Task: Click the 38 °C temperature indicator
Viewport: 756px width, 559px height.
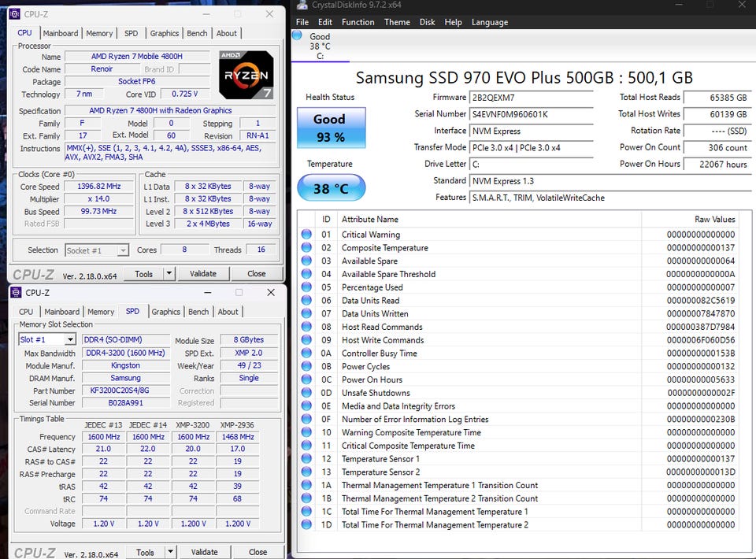Action: (x=329, y=189)
